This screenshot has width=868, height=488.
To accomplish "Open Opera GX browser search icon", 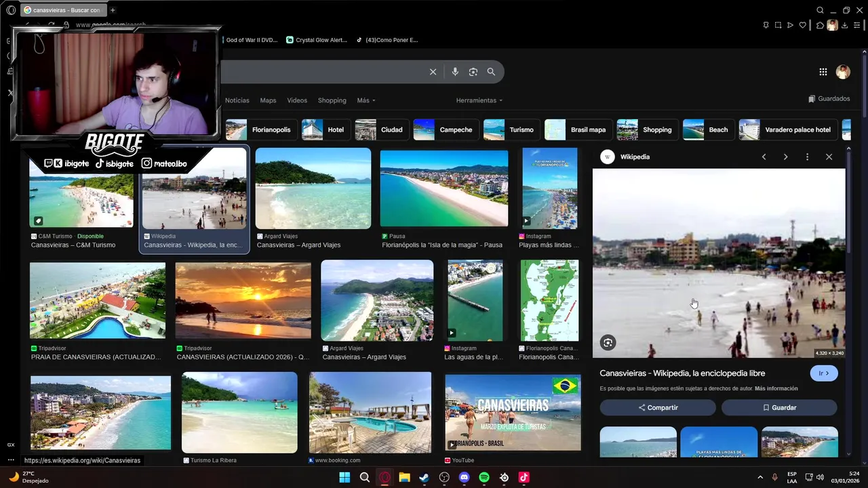I will [x=820, y=10].
